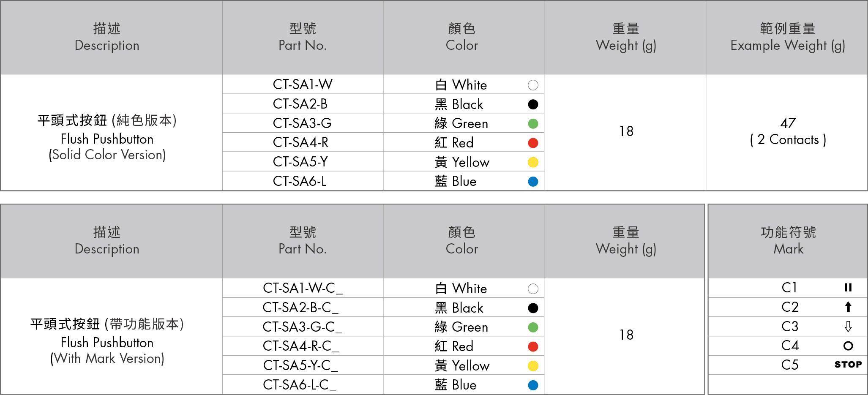Click the yellow color dot in the bottom table
The height and width of the screenshot is (395, 868).
(x=533, y=366)
